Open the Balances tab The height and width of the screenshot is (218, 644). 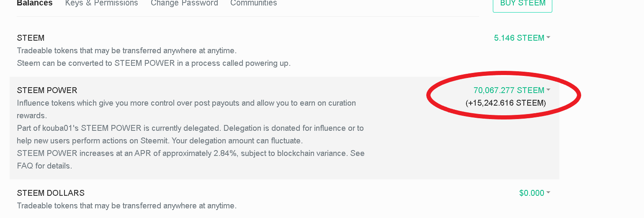[35, 3]
